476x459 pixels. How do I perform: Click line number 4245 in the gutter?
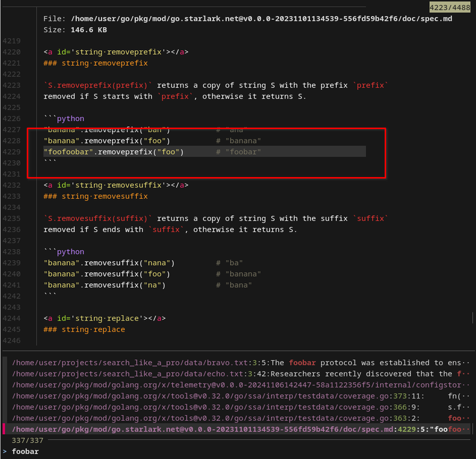pyautogui.click(x=12, y=329)
